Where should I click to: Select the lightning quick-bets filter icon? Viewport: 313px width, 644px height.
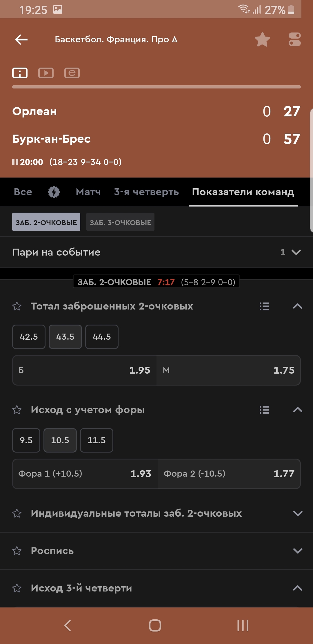54,192
